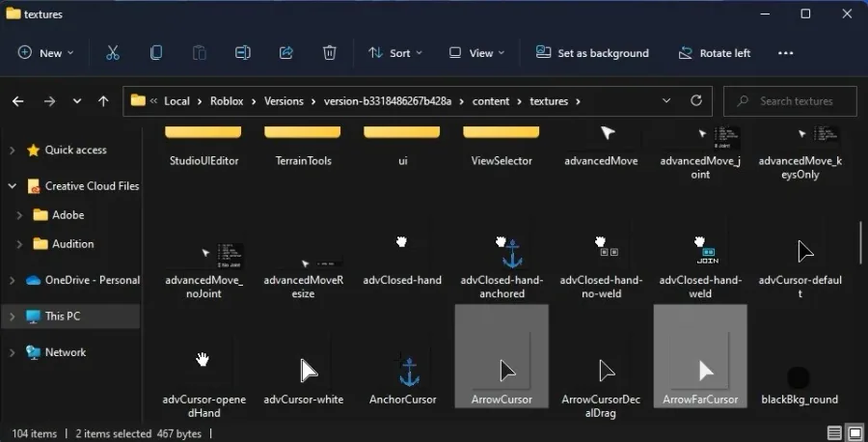Go back with the left arrow
Screen dimensions: 868x442
coord(17,101)
